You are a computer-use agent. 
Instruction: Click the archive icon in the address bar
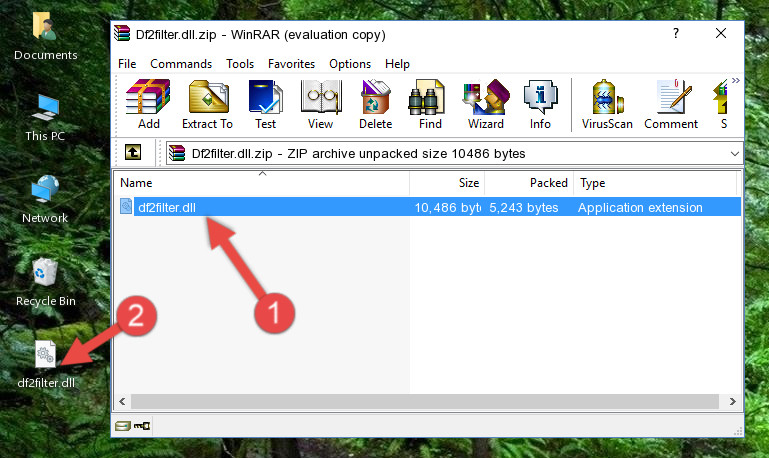[178, 153]
